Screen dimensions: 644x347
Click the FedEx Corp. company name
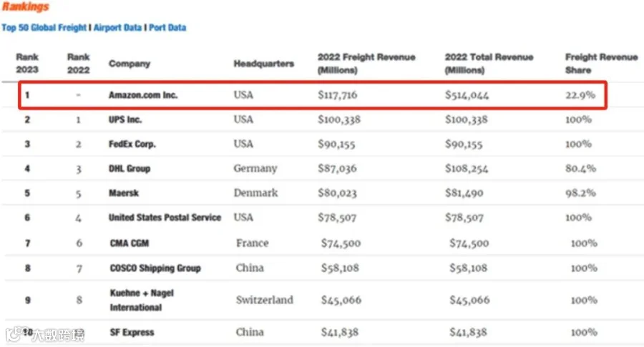pos(132,144)
